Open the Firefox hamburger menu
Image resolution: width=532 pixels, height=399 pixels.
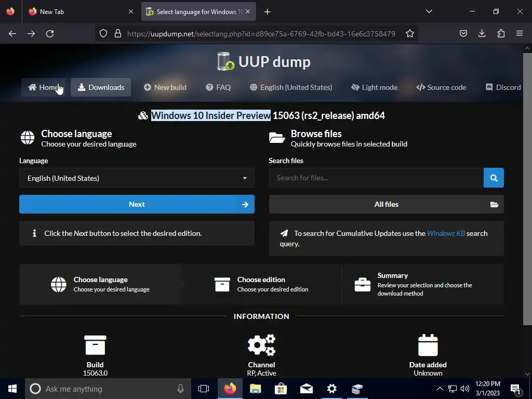pos(520,33)
